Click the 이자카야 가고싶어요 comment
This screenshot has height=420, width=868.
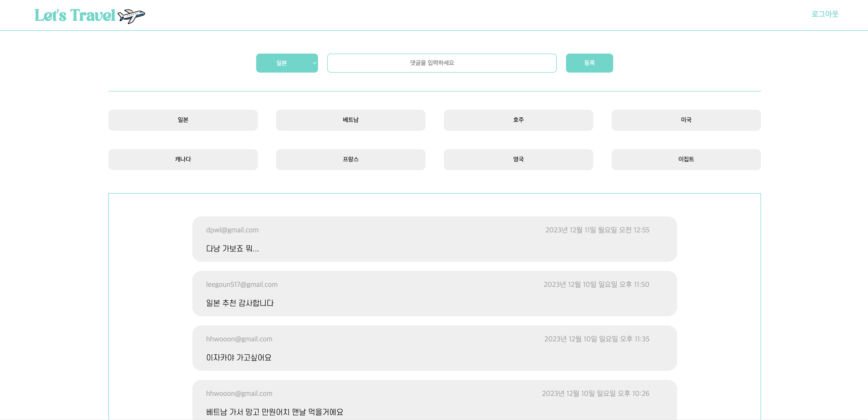239,358
